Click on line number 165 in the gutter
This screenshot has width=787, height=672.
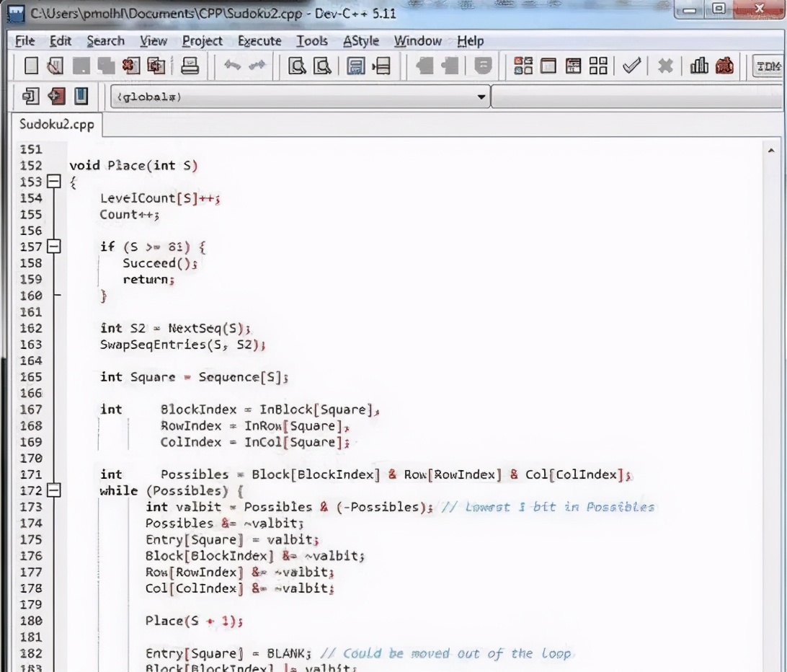(x=31, y=377)
